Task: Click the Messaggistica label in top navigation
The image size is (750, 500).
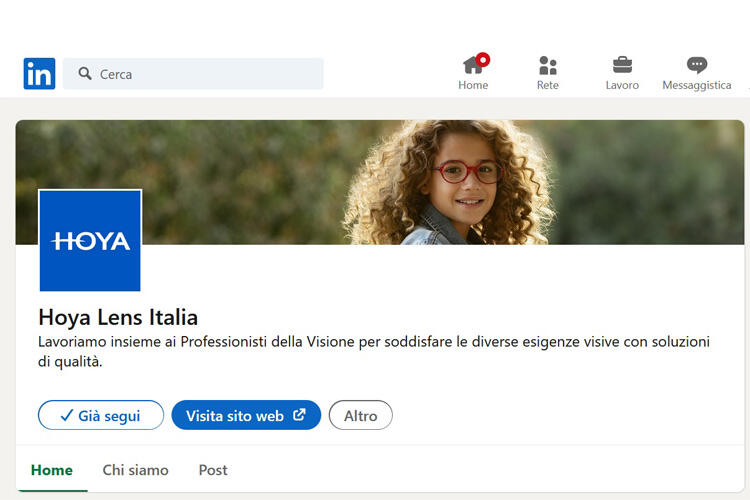Action: (697, 85)
